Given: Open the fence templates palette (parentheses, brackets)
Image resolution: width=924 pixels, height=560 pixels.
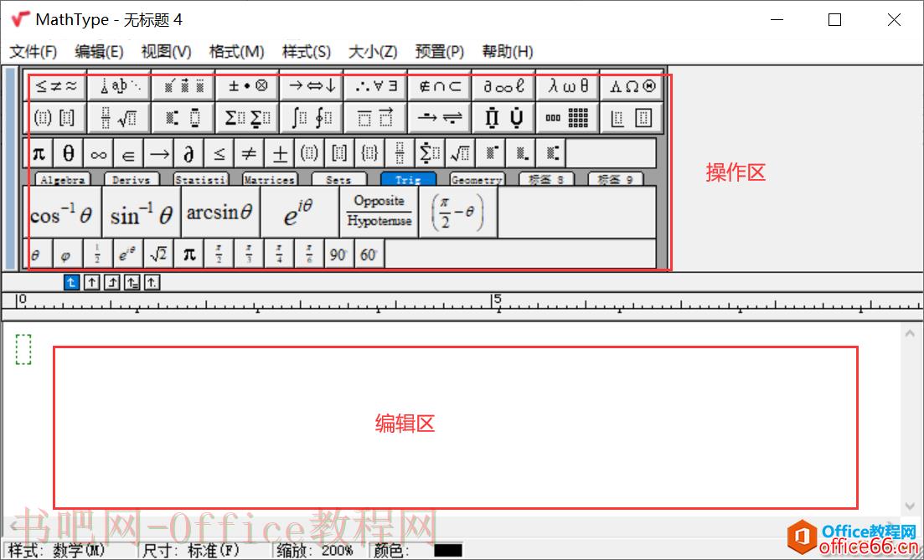Looking at the screenshot, I should [57, 118].
